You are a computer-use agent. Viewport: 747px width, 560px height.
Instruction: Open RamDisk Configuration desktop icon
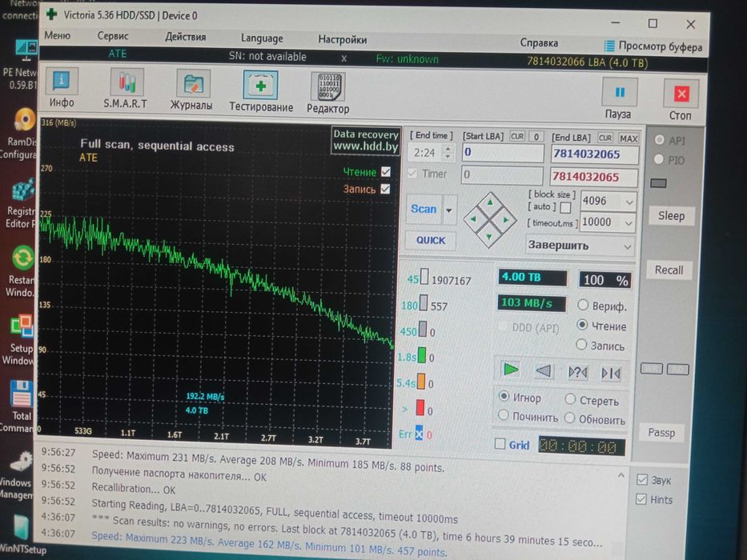(x=23, y=134)
